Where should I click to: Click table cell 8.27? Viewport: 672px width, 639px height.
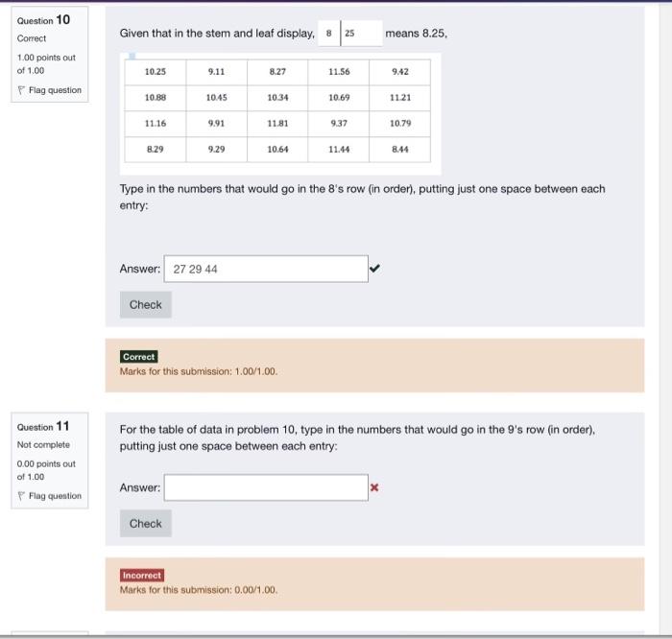(277, 72)
